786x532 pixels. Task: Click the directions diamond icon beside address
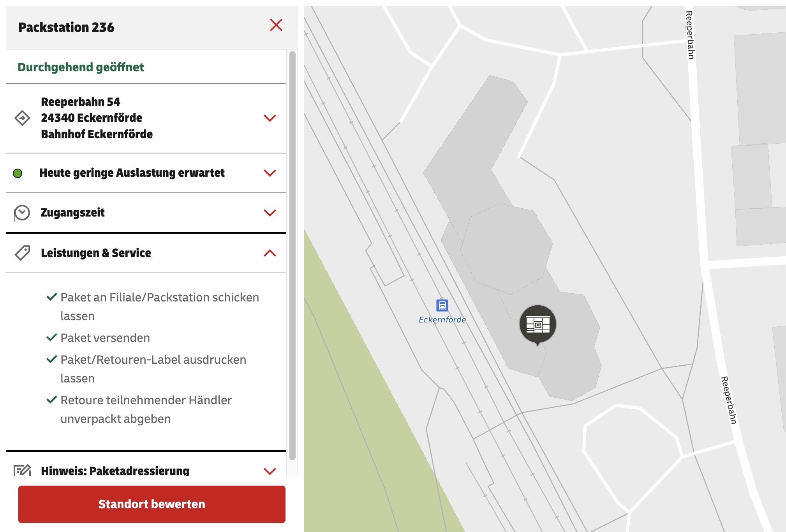click(22, 118)
